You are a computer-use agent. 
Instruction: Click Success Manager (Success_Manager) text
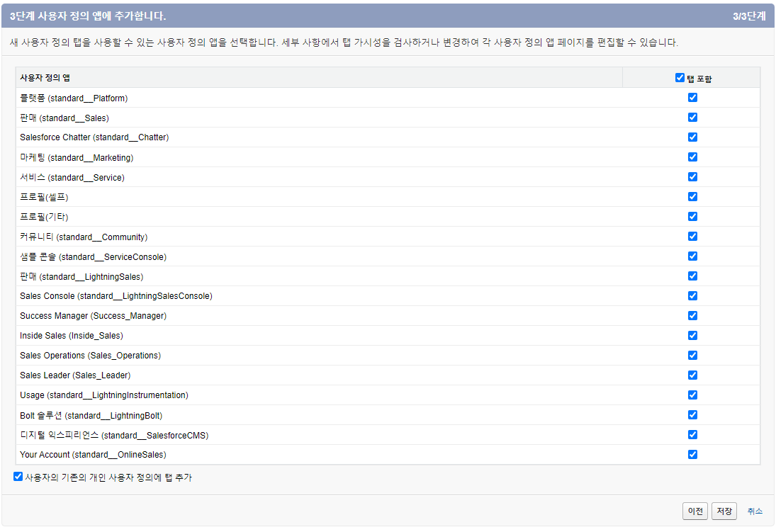tap(93, 316)
